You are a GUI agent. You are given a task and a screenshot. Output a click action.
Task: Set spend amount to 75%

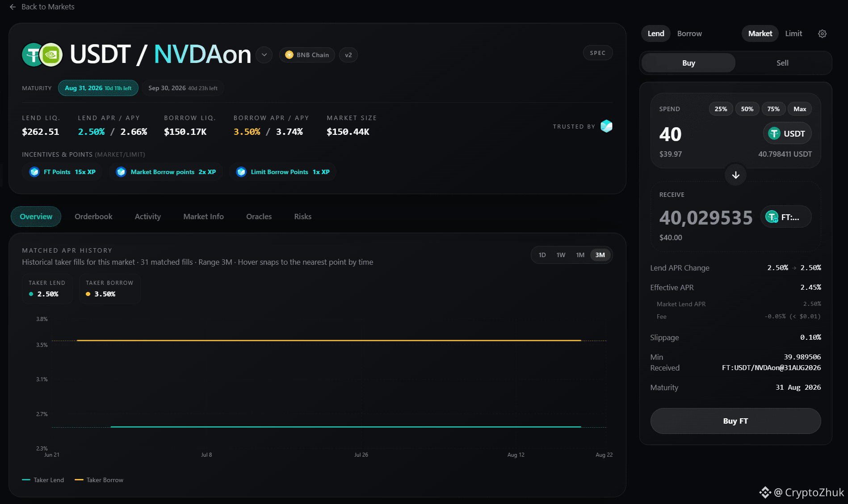pos(773,109)
